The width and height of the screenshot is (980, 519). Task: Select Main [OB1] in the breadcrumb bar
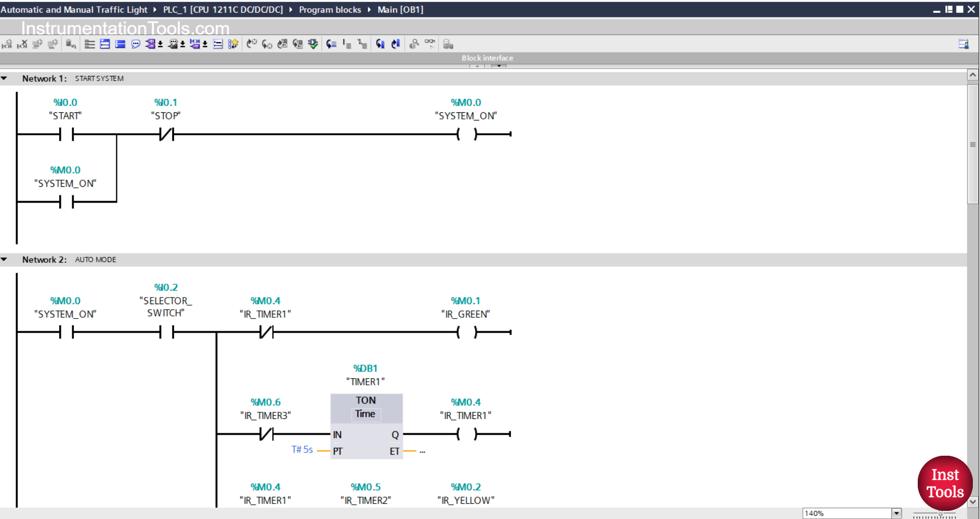coord(400,9)
